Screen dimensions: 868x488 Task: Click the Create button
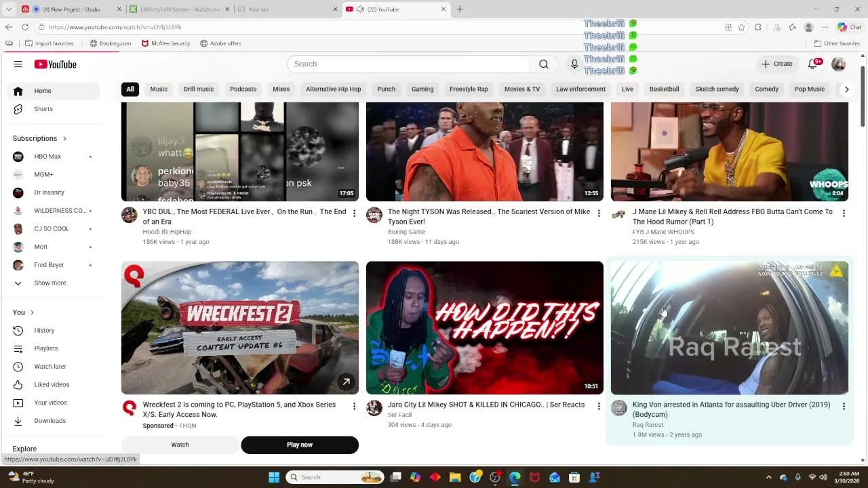tap(777, 64)
